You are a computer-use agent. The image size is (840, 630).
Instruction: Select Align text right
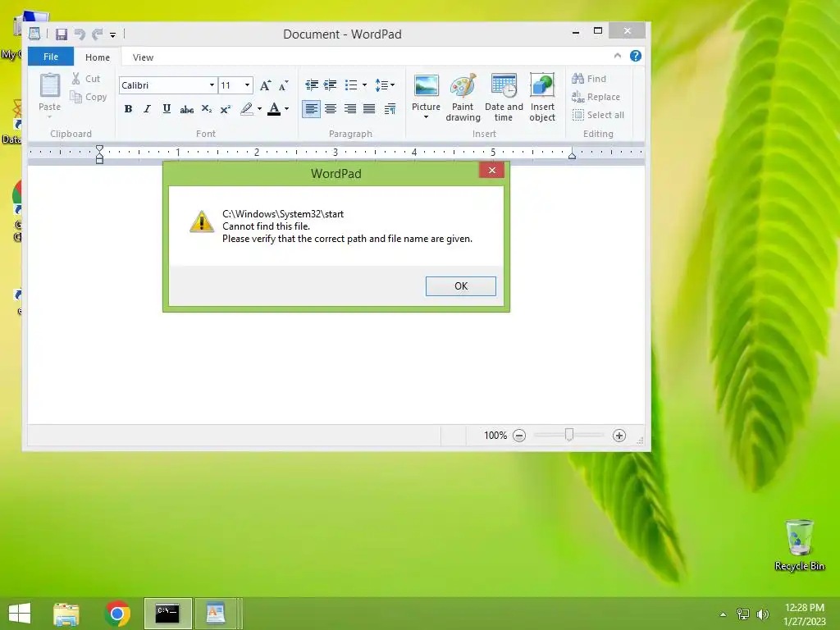(x=349, y=109)
